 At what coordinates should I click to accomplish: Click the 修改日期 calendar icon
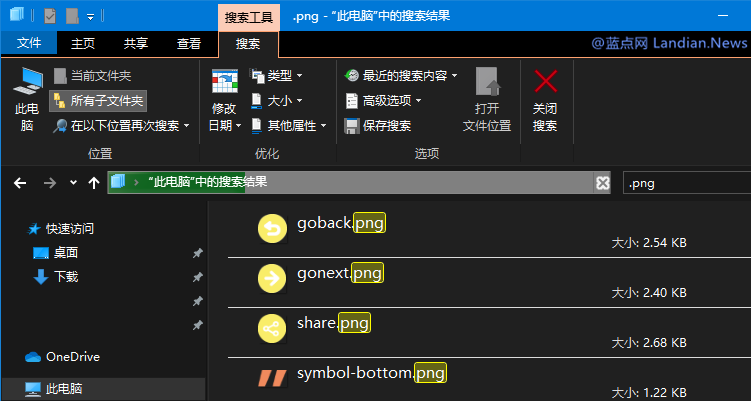(223, 84)
